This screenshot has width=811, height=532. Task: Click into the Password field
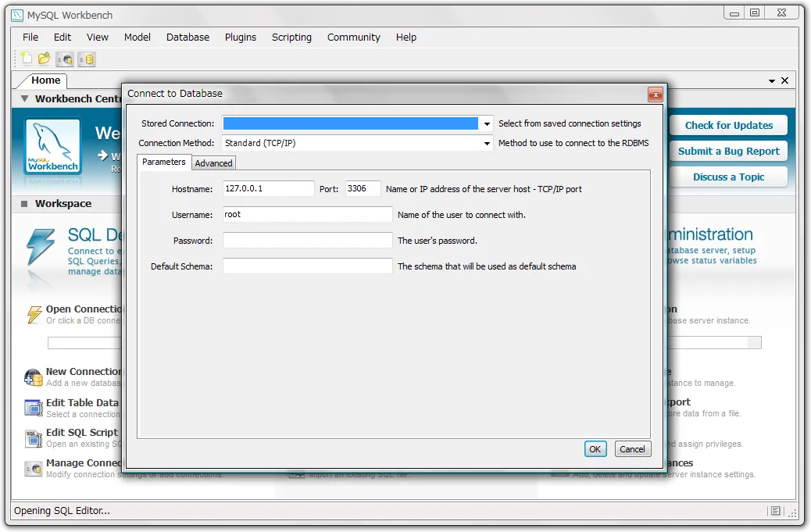pyautogui.click(x=307, y=241)
